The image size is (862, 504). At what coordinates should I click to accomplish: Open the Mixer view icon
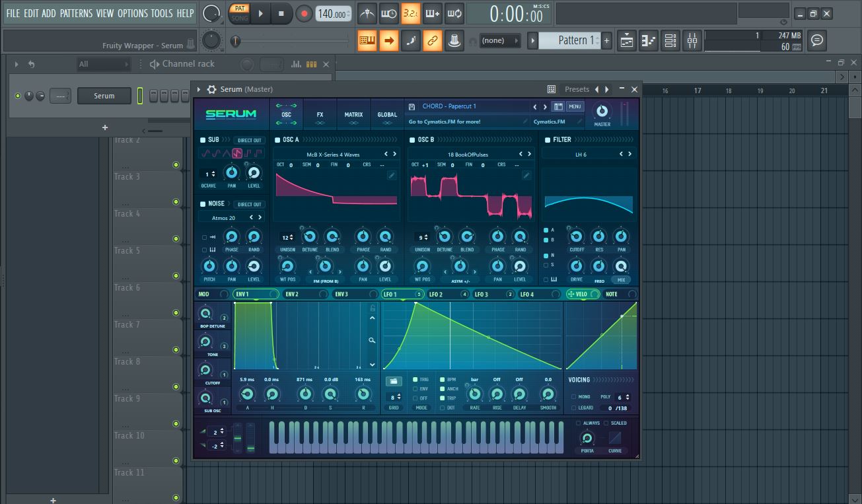692,40
